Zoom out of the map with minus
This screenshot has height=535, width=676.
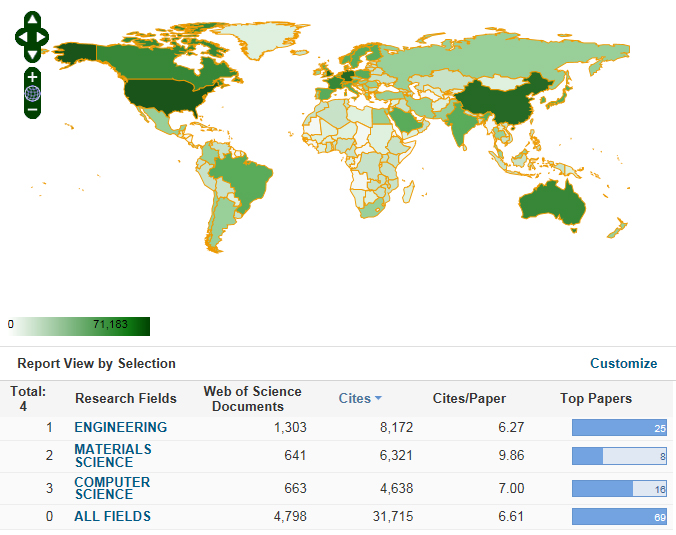click(x=32, y=109)
